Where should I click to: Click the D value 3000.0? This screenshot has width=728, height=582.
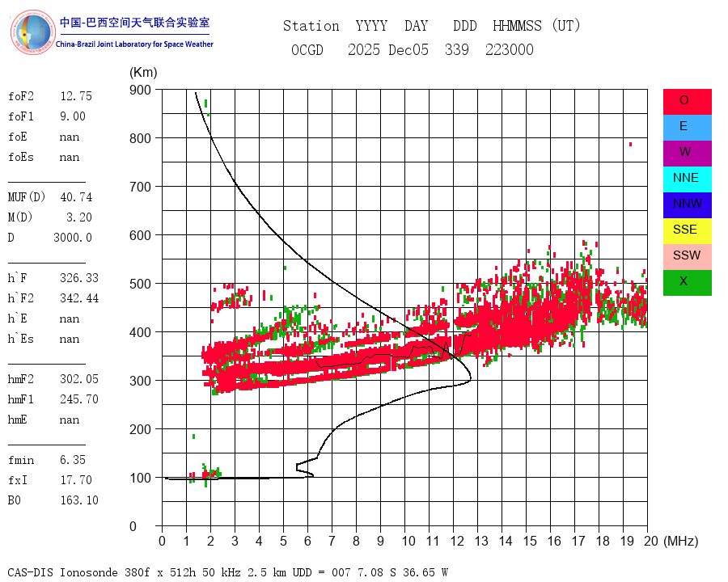click(73, 238)
